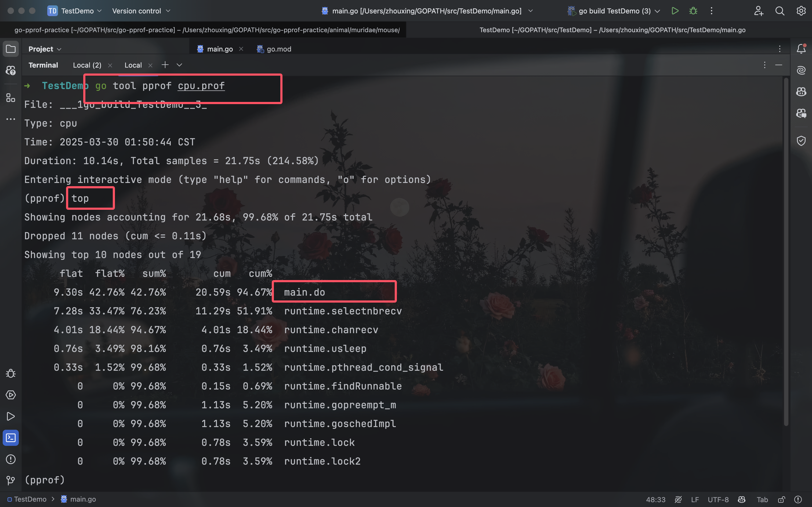
Task: Open the Structure tool window
Action: click(11, 98)
